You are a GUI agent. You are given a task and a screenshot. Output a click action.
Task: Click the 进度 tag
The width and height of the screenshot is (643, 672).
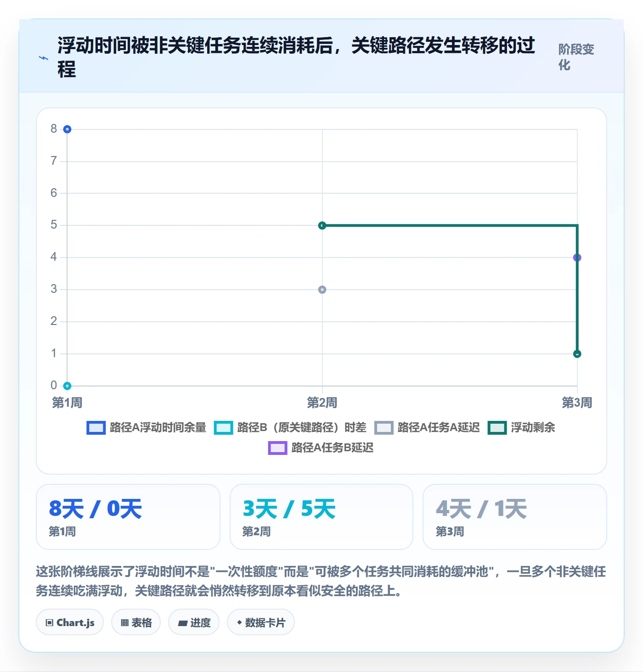194,622
